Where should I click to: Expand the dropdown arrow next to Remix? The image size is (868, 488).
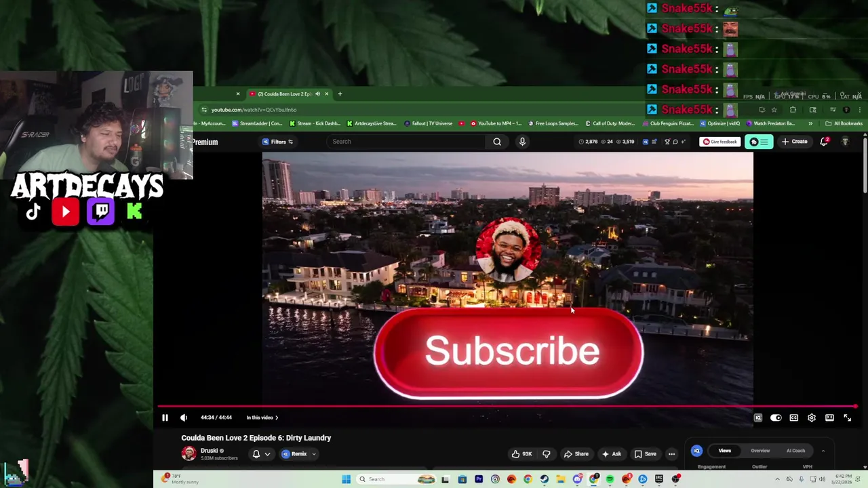[x=313, y=454]
